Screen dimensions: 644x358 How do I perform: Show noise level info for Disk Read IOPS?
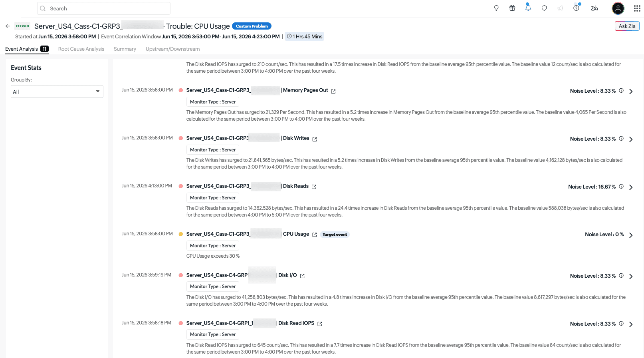tap(621, 324)
